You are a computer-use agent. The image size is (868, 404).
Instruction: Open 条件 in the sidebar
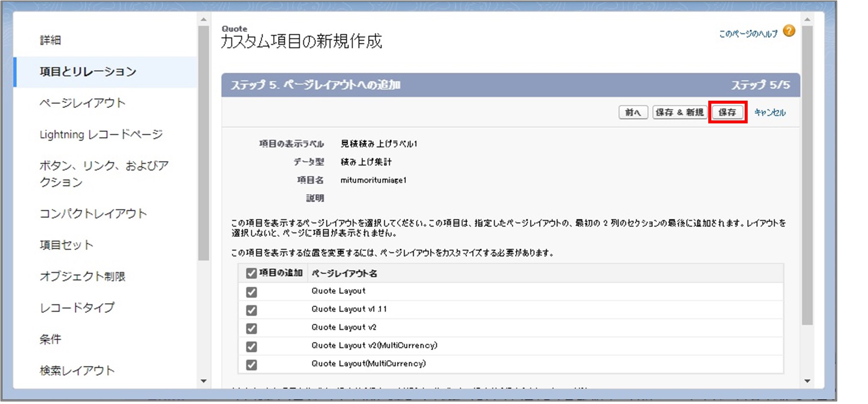point(51,339)
